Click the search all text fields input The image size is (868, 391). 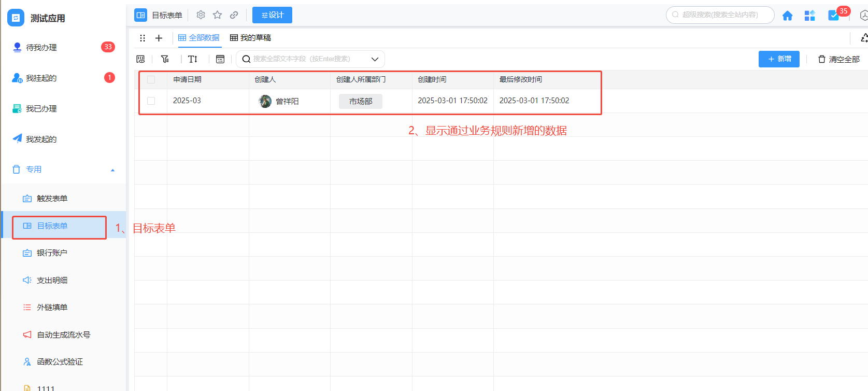306,59
